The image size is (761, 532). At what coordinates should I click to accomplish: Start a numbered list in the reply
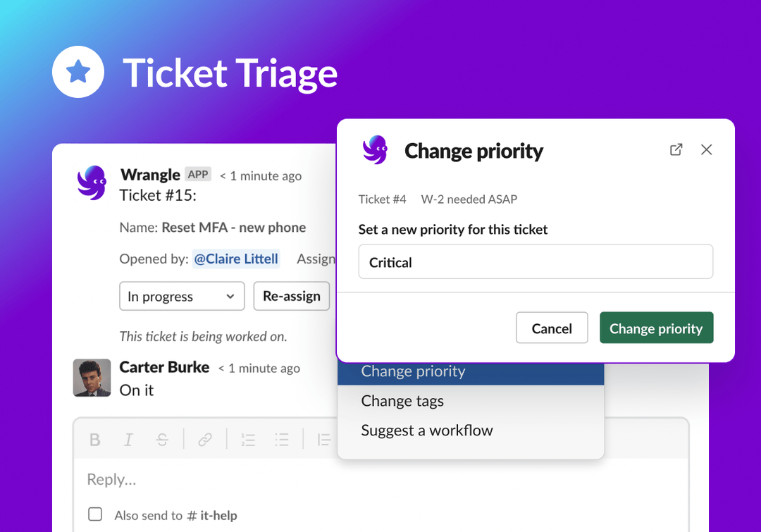(248, 440)
